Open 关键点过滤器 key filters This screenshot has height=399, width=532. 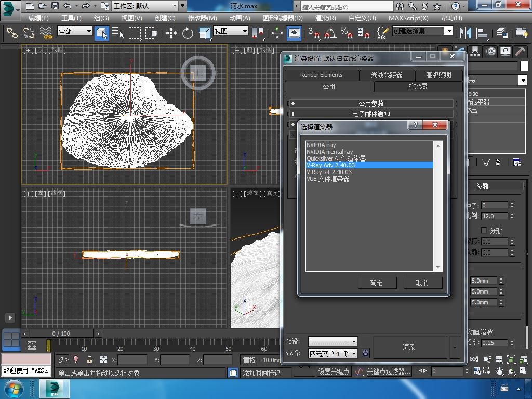[389, 372]
